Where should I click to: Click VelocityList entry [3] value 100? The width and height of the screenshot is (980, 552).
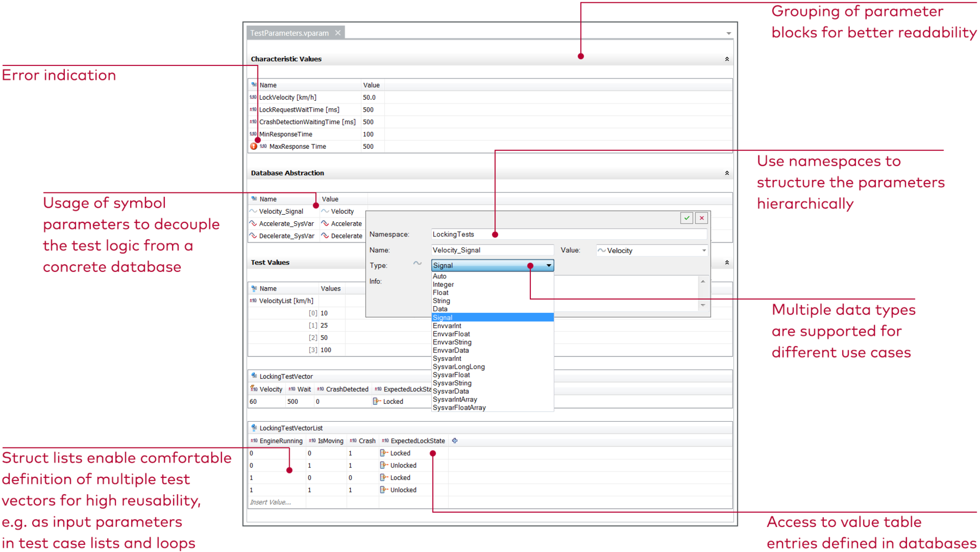pyautogui.click(x=326, y=350)
